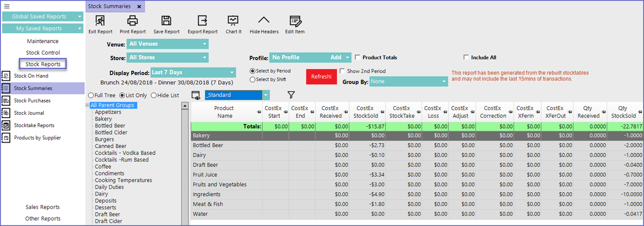Open the Venue dropdown

pyautogui.click(x=168, y=44)
